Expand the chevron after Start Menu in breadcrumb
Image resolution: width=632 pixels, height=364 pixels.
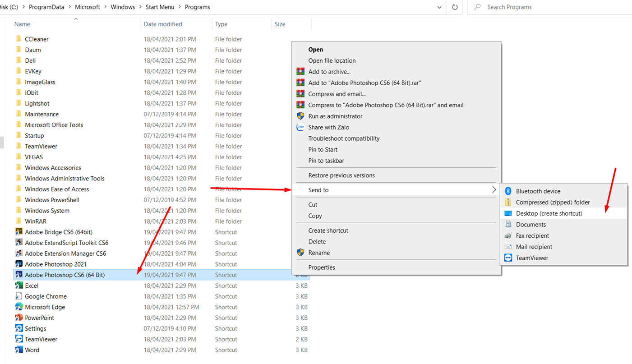180,7
